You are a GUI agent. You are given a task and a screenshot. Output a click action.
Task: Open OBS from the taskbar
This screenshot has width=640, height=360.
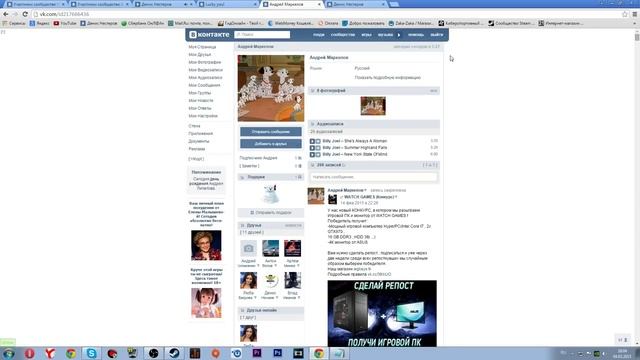click(153, 353)
